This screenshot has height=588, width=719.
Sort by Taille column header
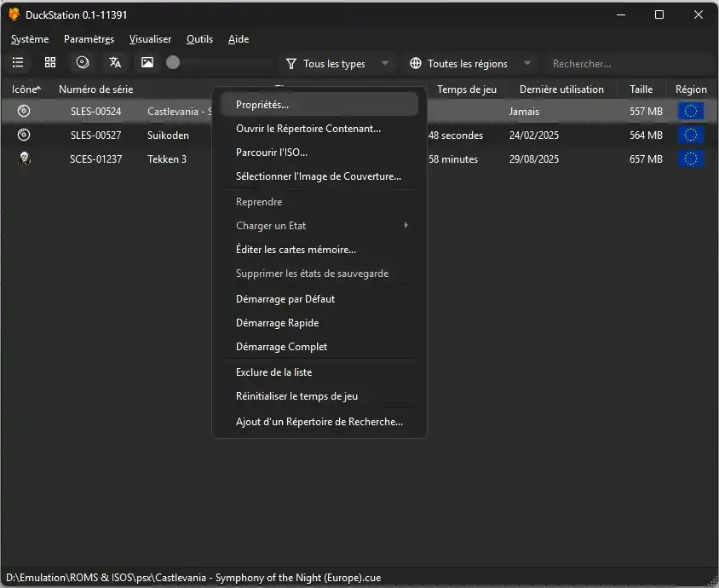coord(641,89)
